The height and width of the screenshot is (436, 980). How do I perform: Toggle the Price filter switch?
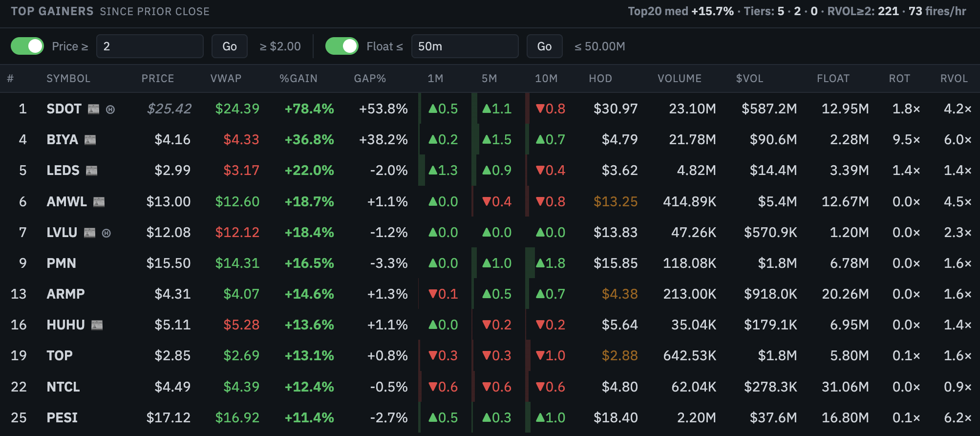click(x=27, y=46)
